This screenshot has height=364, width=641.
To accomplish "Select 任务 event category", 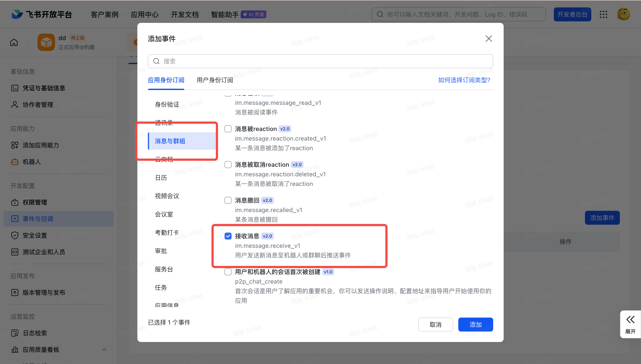I will click(x=161, y=287).
